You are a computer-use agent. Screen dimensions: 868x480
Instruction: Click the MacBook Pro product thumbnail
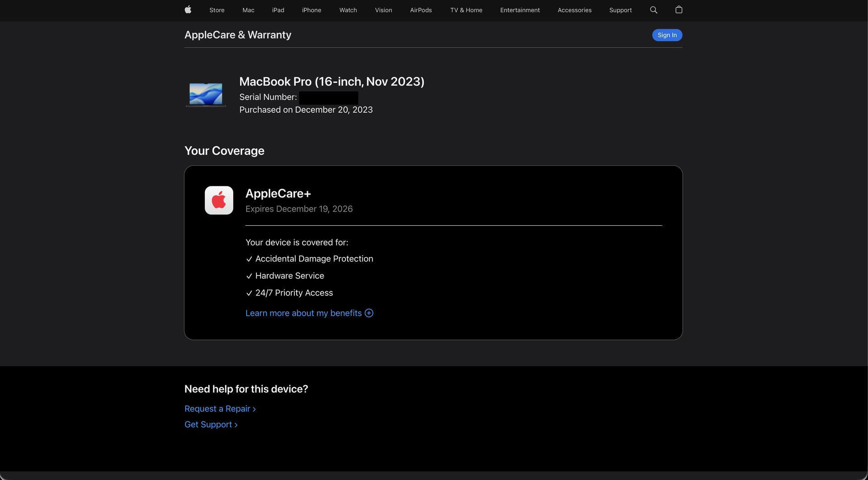click(x=206, y=95)
